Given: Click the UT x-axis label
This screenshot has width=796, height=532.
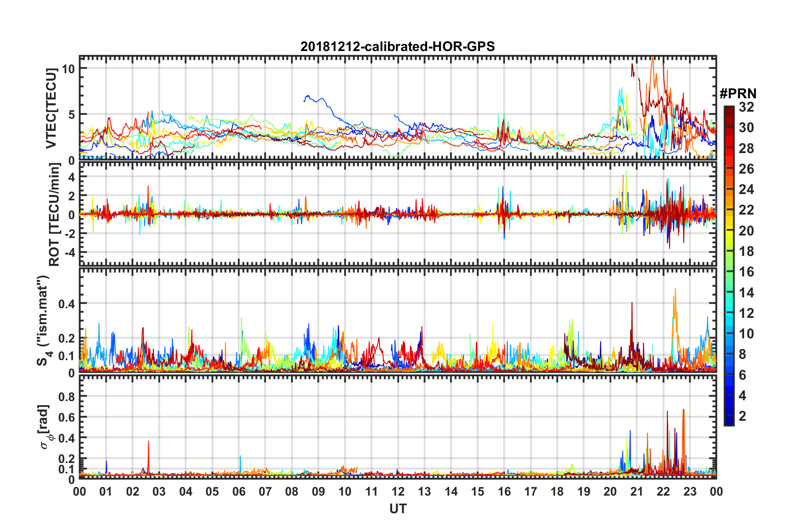Looking at the screenshot, I should (398, 509).
